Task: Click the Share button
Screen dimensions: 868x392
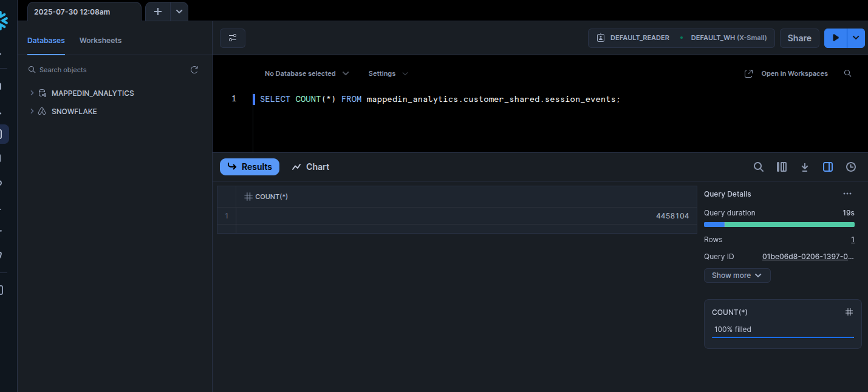Action: [799, 38]
